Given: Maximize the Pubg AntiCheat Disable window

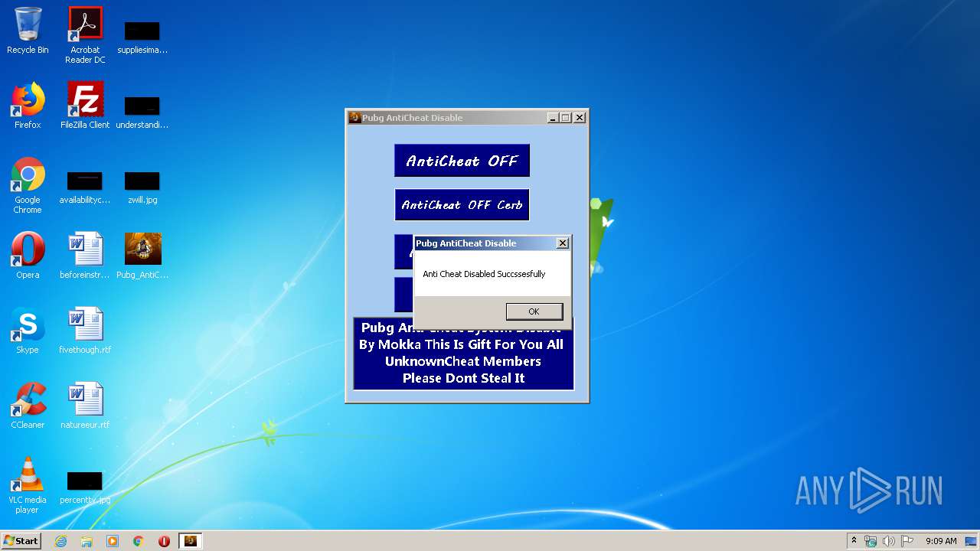Looking at the screenshot, I should click(x=566, y=118).
